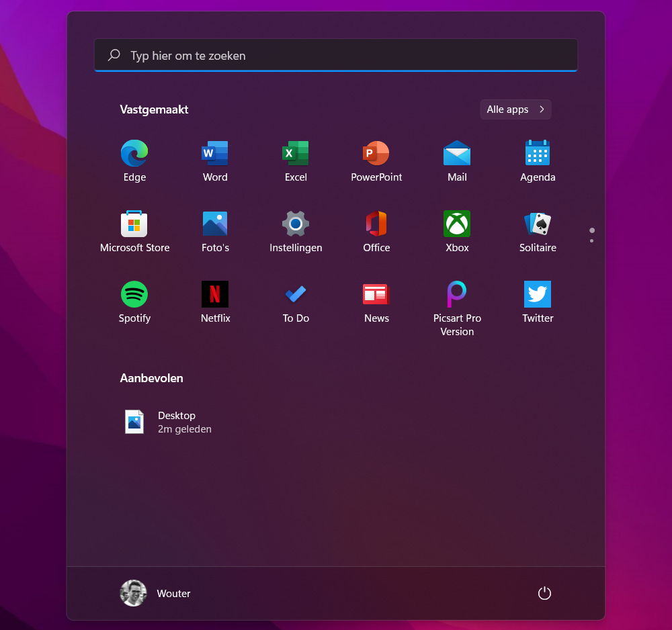Launch the Office app

pos(376,224)
